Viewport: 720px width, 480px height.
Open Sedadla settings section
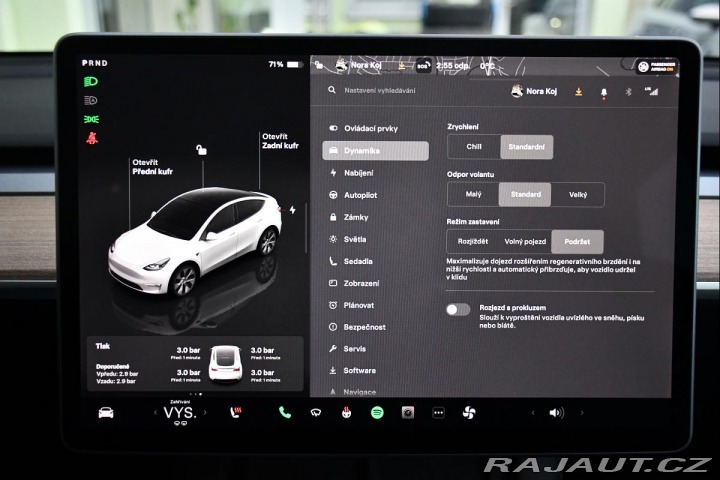tap(376, 261)
